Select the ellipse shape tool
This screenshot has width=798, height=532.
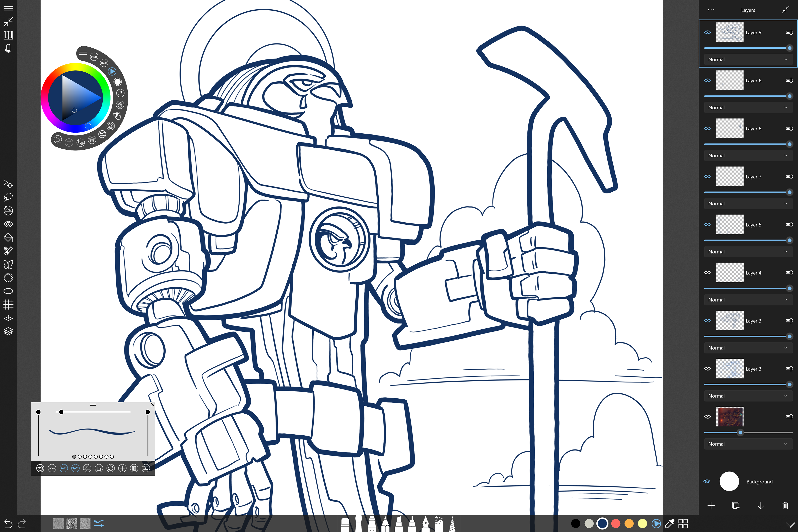click(x=8, y=291)
